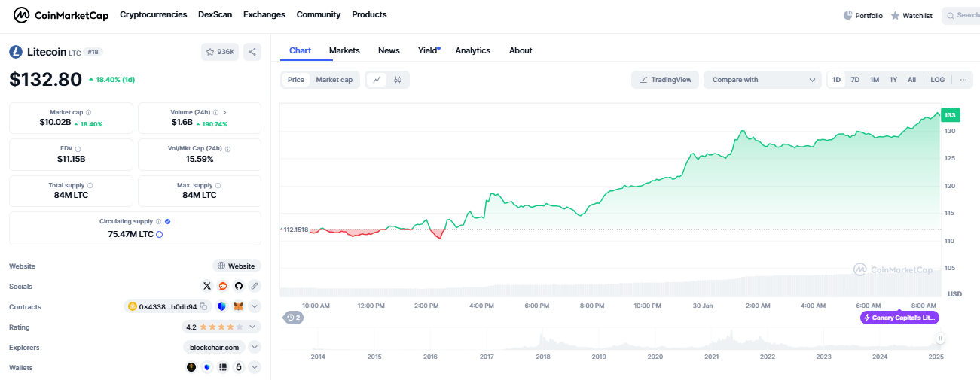The image size is (980, 380).
Task: Open the Reddit social icon
Action: 223,286
